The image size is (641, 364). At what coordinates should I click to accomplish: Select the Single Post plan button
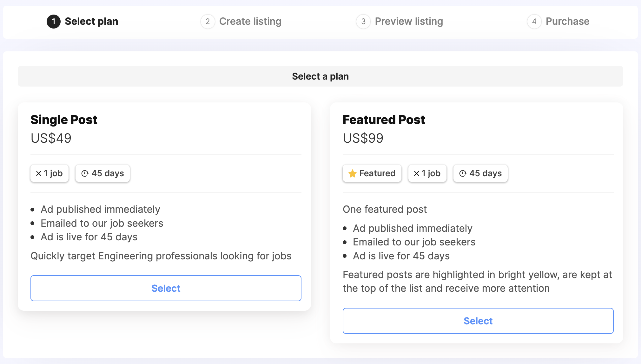166,288
